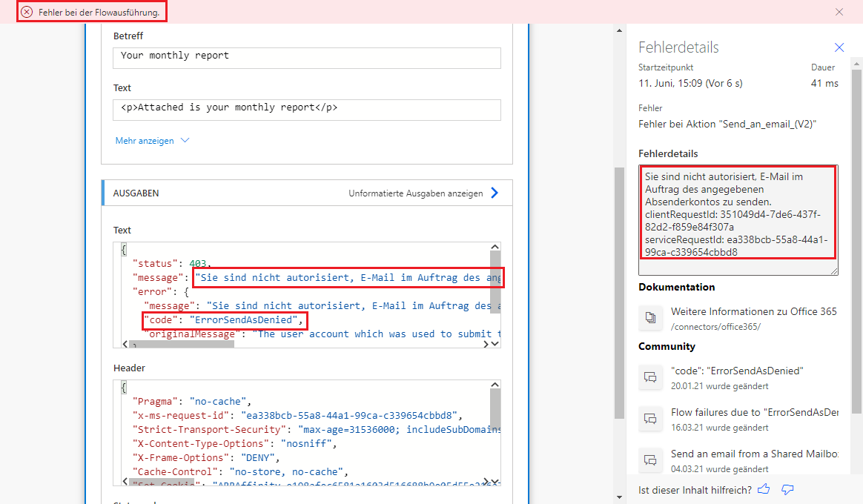The height and width of the screenshot is (504, 863).
Task: Click the blue chevron next to Ausgaben anzeigen
Action: (x=495, y=193)
